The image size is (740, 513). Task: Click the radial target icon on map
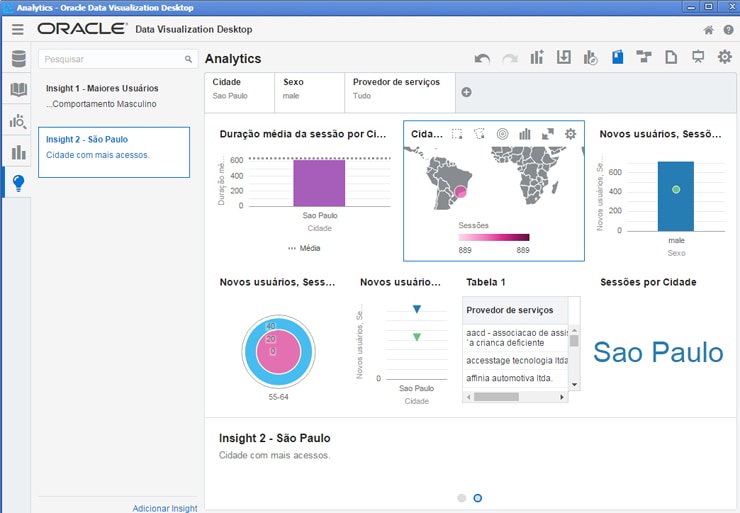[x=503, y=134]
